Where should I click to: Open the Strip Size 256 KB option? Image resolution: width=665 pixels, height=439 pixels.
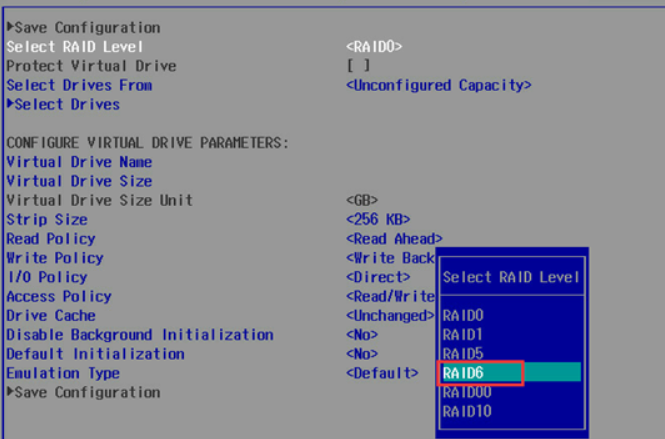[x=377, y=220]
